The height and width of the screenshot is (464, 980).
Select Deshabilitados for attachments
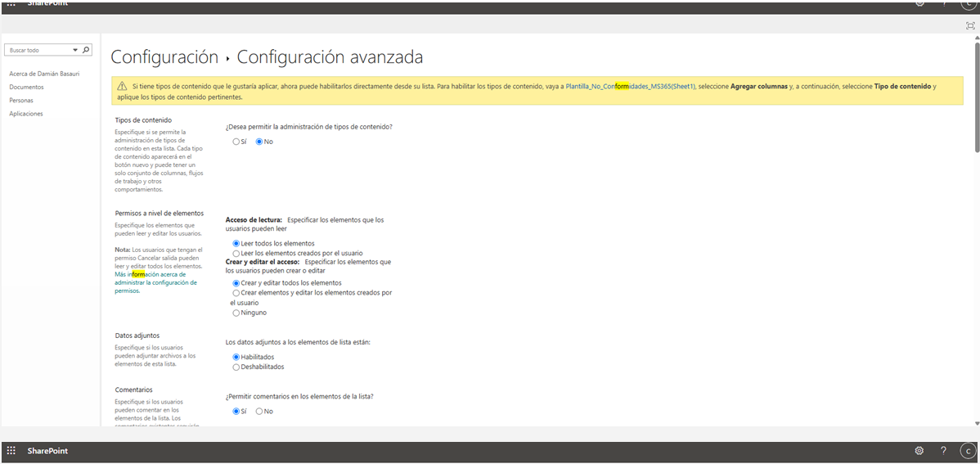[x=236, y=367]
